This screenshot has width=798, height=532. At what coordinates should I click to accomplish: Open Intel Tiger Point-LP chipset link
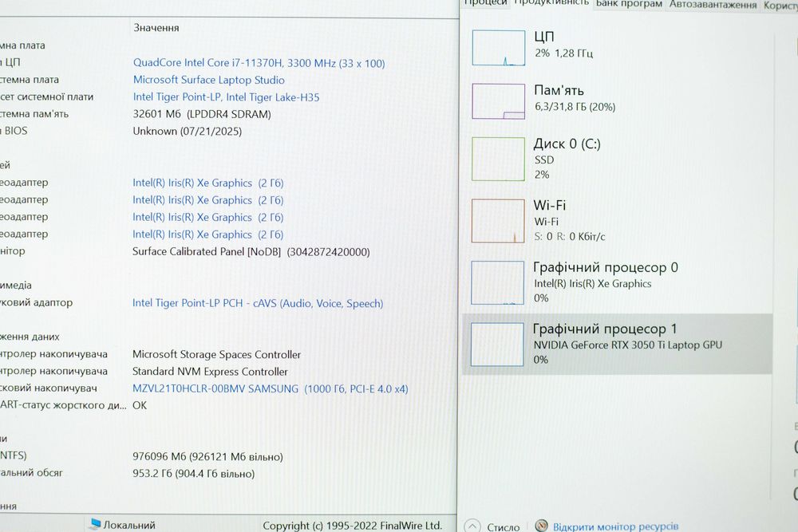226,97
